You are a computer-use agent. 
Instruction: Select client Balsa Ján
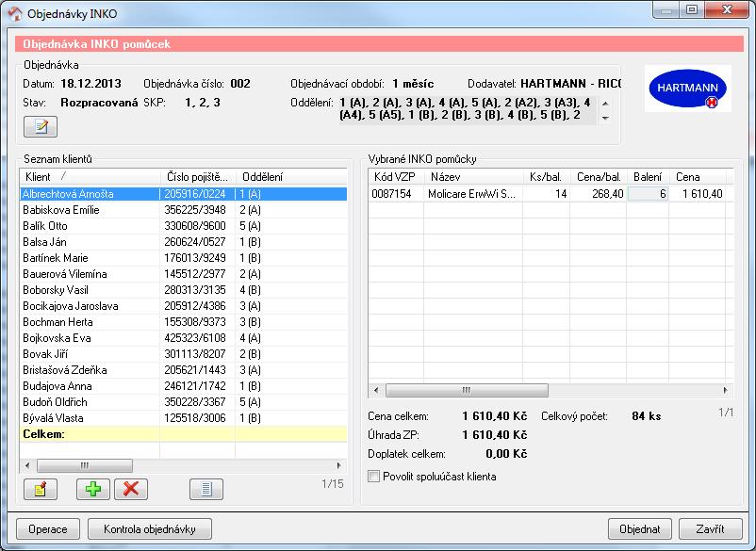(183, 242)
